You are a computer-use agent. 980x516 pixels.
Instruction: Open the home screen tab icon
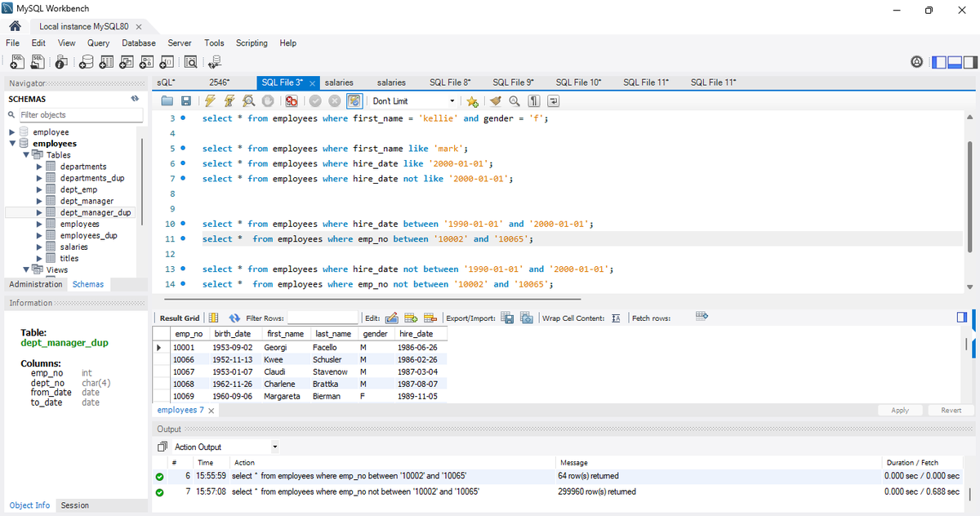click(x=14, y=26)
